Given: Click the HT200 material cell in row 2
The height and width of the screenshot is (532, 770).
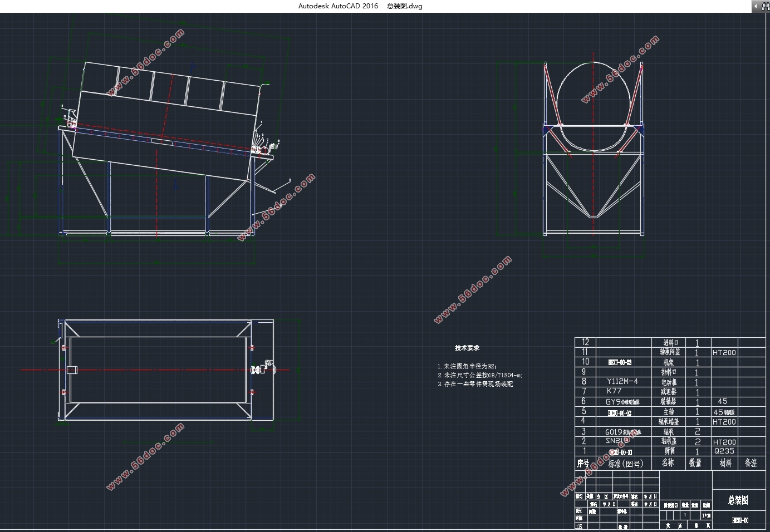Looking at the screenshot, I should pos(724,442).
